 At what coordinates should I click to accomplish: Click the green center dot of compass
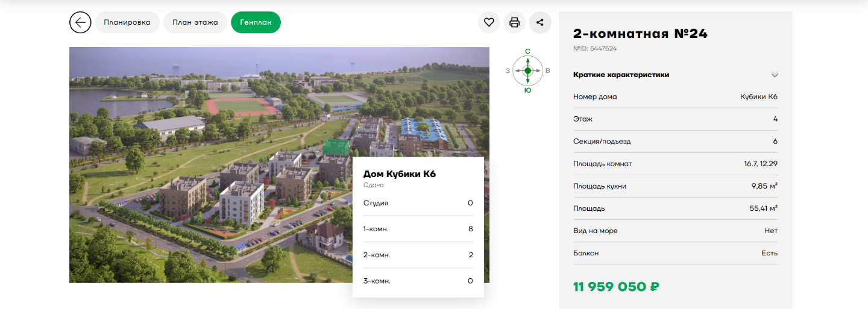click(528, 71)
